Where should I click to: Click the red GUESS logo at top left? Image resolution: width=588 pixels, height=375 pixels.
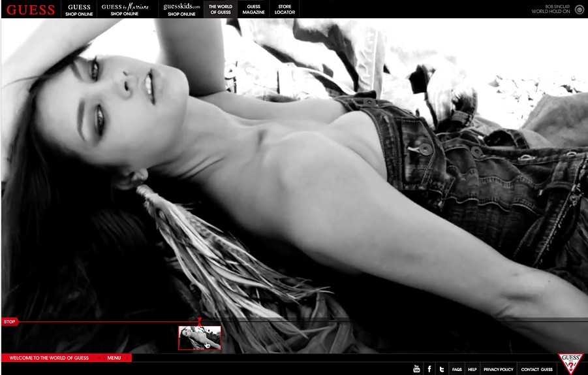click(x=31, y=10)
